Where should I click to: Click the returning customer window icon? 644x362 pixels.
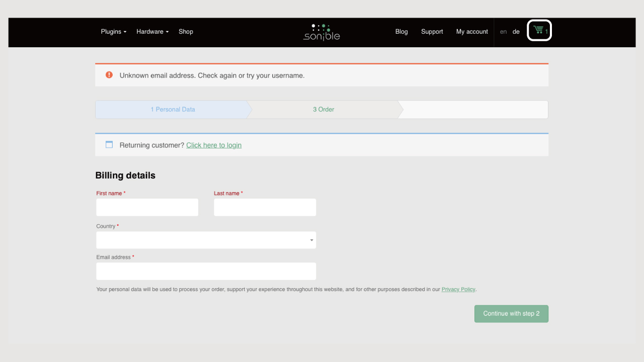click(109, 145)
